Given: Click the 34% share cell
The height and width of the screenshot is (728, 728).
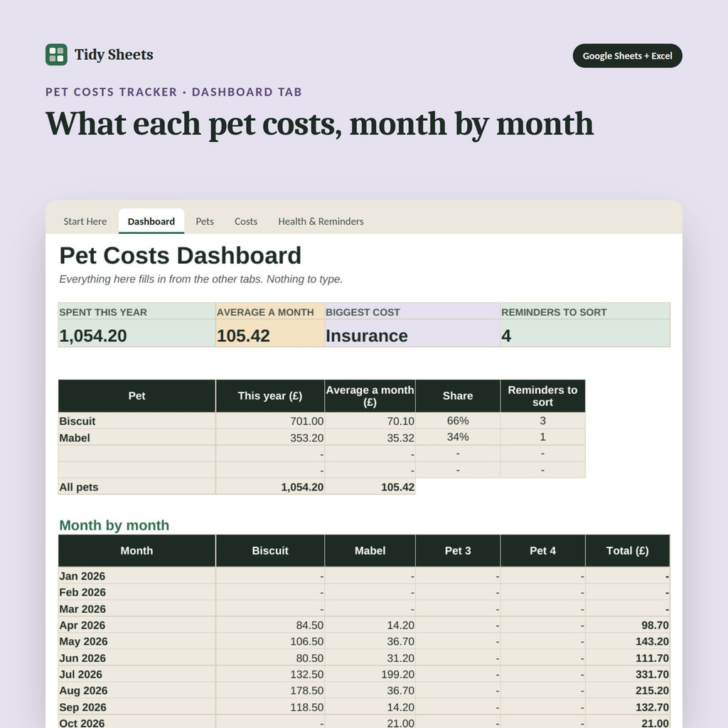Looking at the screenshot, I should click(x=458, y=437).
